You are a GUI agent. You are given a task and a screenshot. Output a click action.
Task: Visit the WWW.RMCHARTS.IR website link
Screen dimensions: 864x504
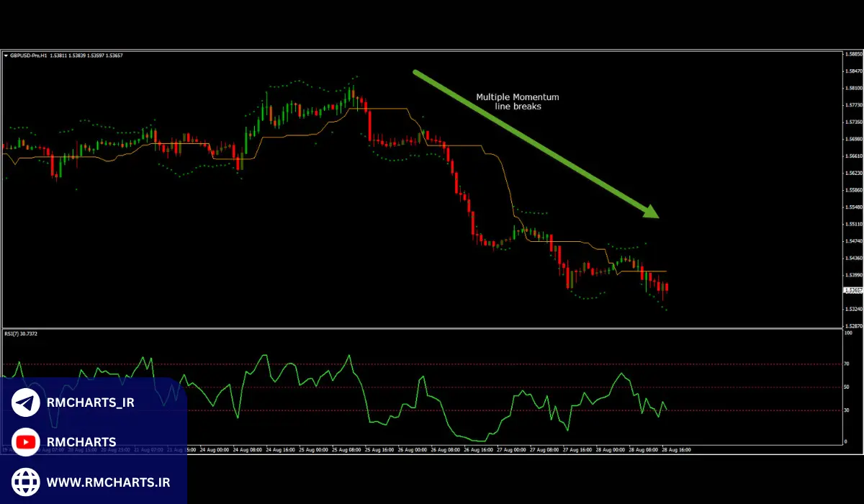108,482
